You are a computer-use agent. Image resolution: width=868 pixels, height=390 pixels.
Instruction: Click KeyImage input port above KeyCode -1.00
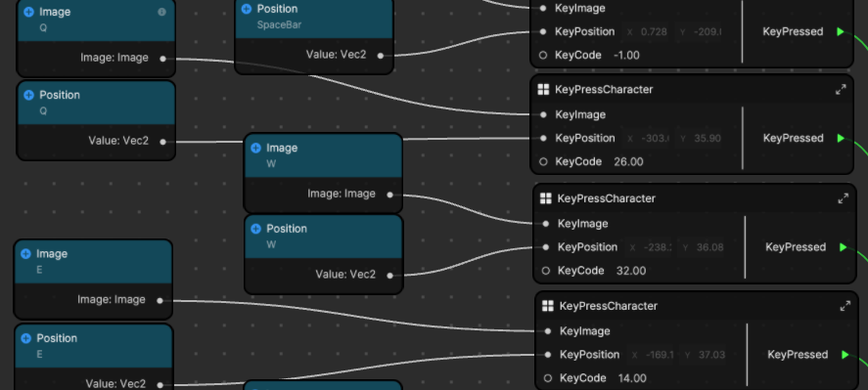[x=543, y=8]
